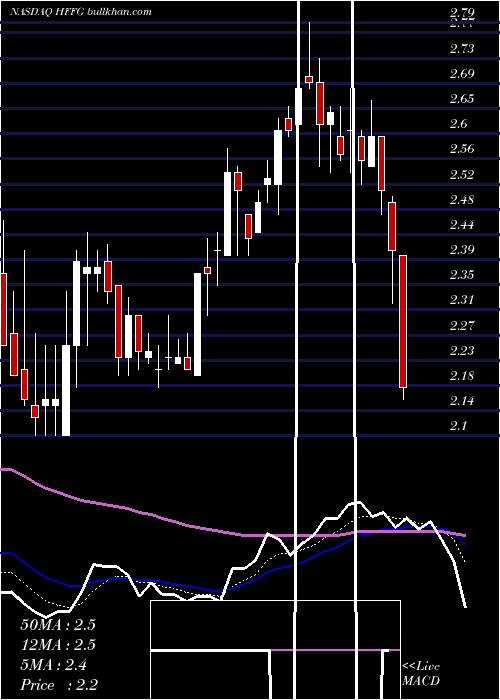Viewport: 500px width, 700px height.
Task: Click the 2.1 price axis label
Action: (458, 425)
